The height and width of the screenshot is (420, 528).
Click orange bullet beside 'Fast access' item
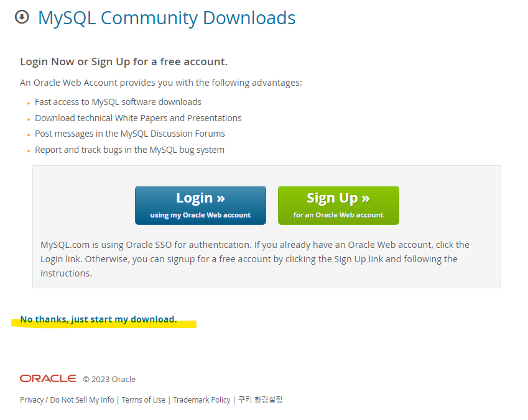29,103
